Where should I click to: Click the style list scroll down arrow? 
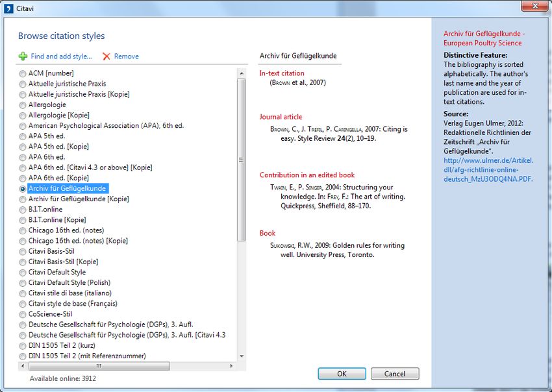[x=242, y=356]
